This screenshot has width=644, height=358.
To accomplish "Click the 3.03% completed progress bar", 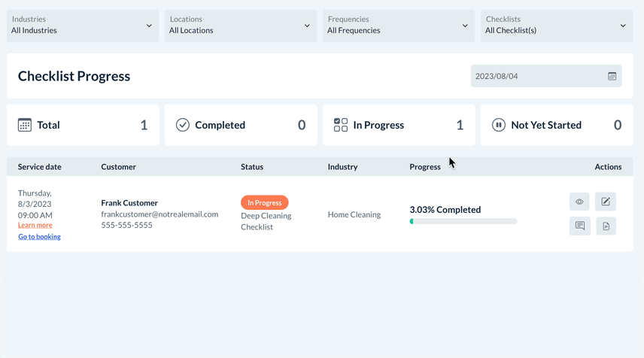I will (x=463, y=221).
